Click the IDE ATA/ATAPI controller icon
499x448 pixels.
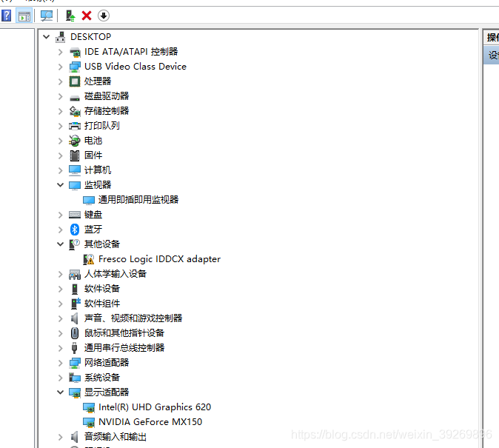tap(75, 52)
